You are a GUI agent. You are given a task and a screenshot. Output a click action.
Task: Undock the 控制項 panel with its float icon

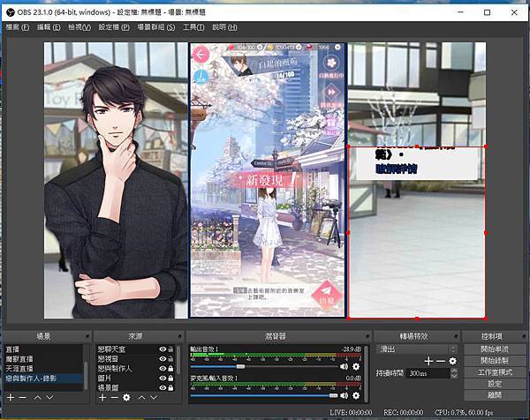pyautogui.click(x=524, y=336)
